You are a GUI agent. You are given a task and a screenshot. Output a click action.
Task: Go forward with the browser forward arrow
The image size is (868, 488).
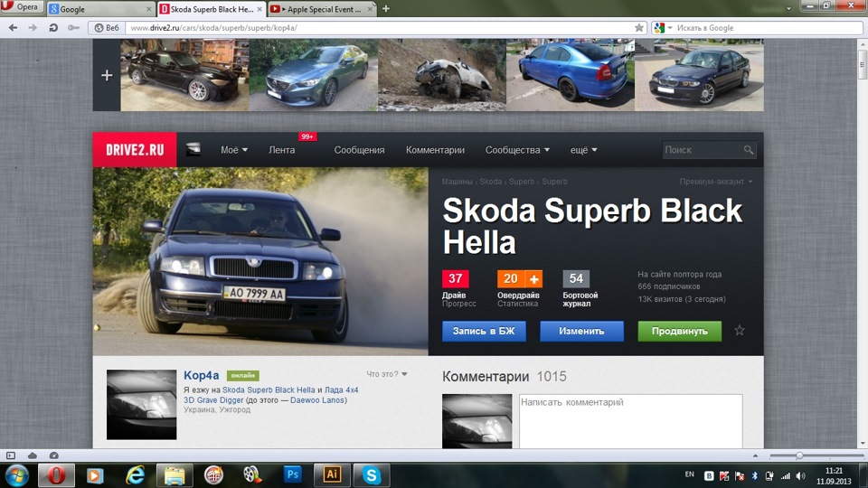(33, 28)
